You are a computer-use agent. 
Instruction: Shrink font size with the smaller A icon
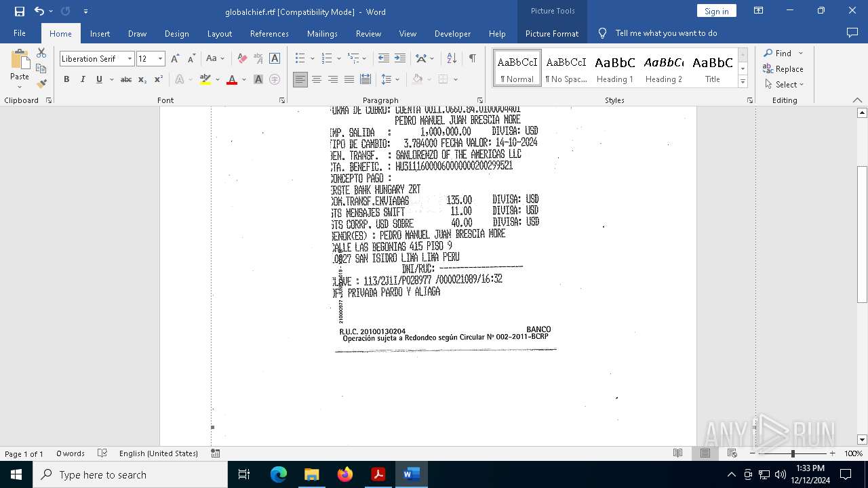click(191, 58)
